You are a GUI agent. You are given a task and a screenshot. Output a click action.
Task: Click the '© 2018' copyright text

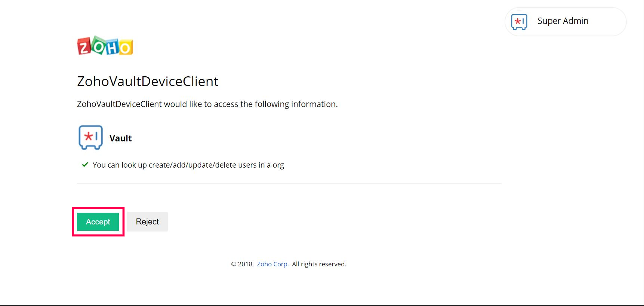[242, 264]
